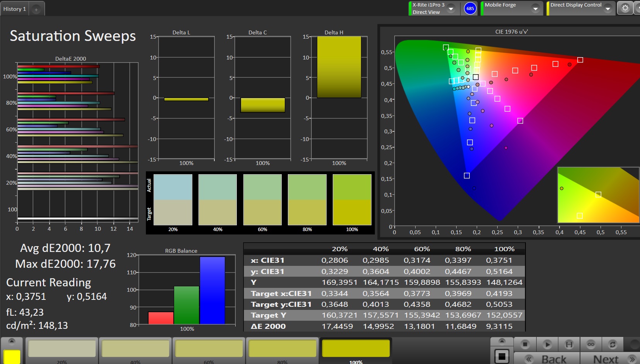Click the x: CIE31 row label
Viewport: 640px width, 364px height.
pos(267,260)
